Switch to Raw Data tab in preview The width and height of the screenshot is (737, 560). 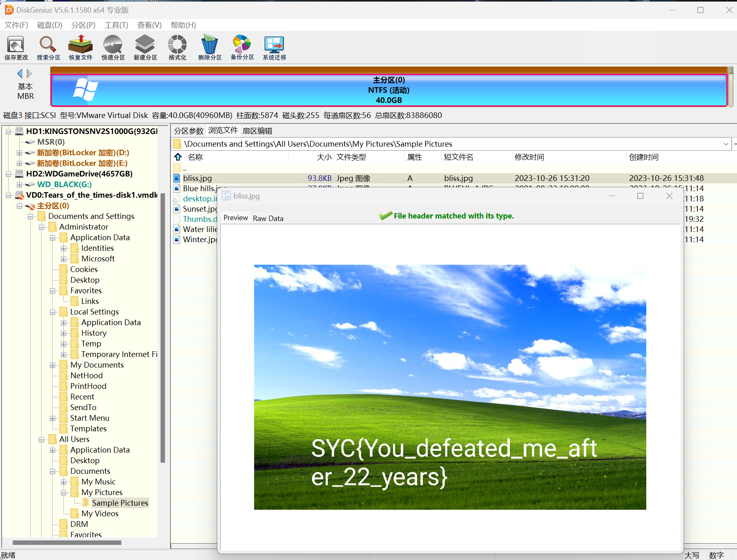click(x=268, y=218)
